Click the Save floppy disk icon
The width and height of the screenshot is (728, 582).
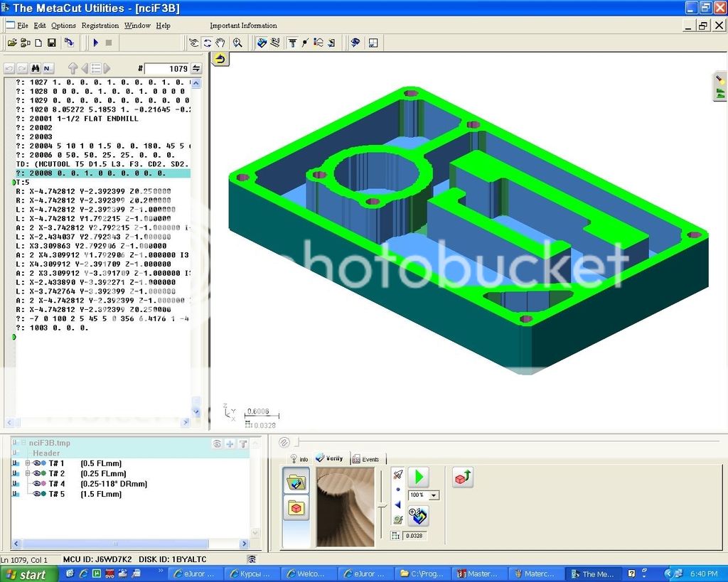coord(51,43)
